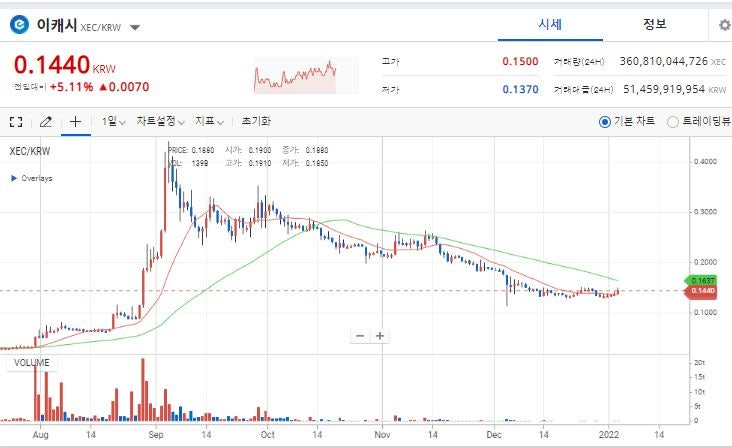
Task: Click the Sep date axis label
Action: [155, 434]
